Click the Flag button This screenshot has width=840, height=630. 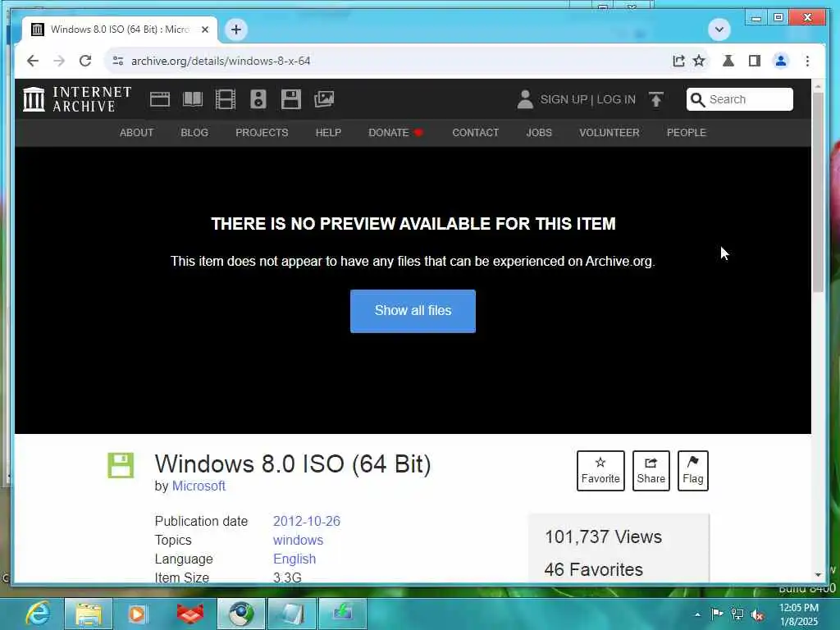(x=692, y=471)
